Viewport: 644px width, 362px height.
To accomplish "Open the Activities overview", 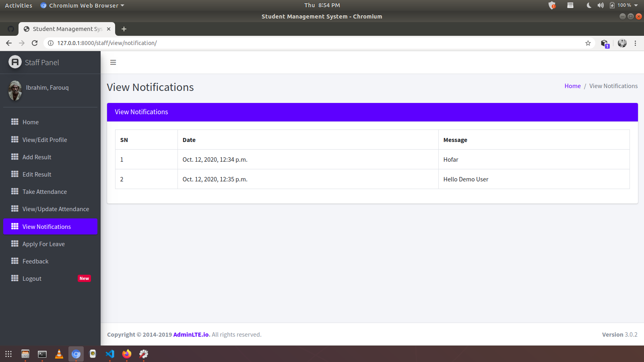I will click(19, 5).
